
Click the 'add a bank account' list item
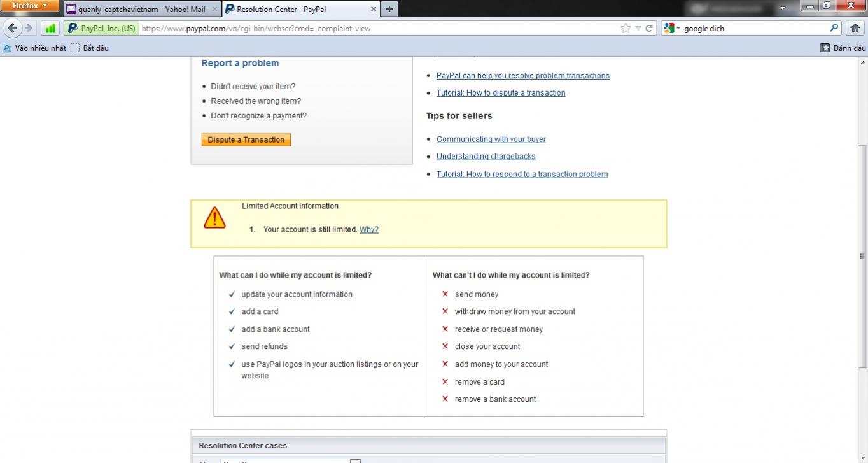coord(276,330)
